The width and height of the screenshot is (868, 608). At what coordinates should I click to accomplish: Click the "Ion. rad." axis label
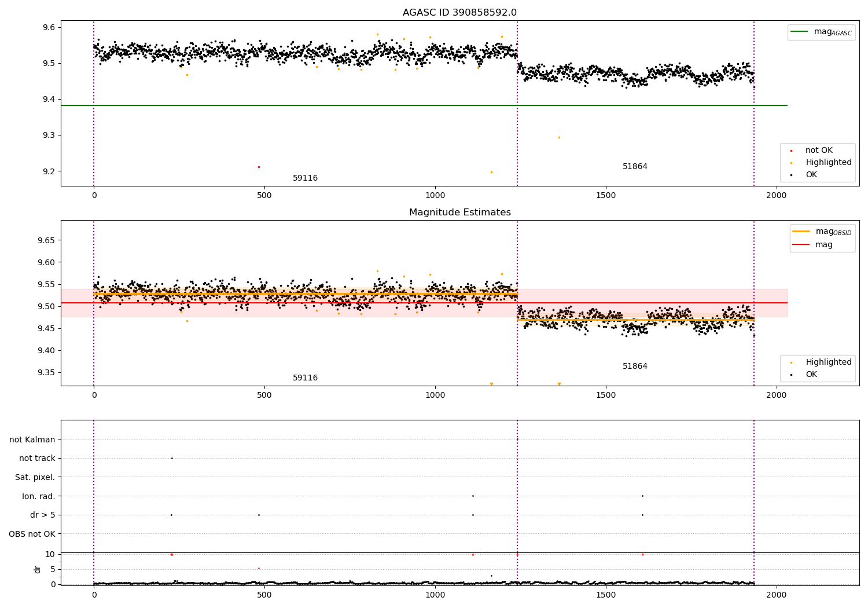[39, 496]
